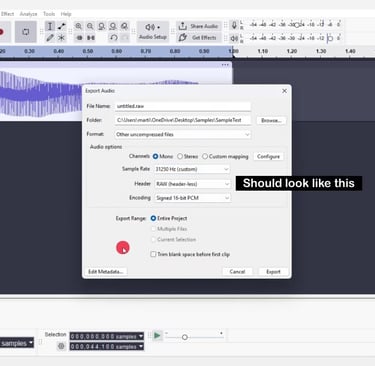Click the Get Effects plug icon
This screenshot has width=375, height=366.
pos(182,37)
